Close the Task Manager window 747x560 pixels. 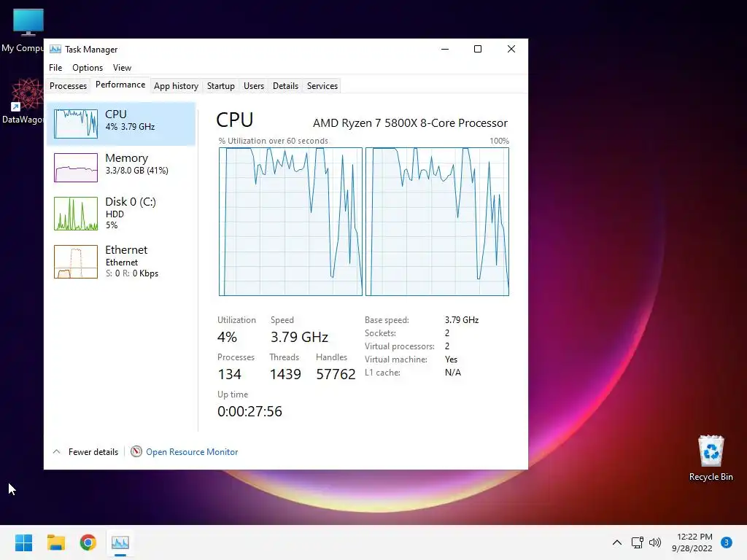pos(511,49)
